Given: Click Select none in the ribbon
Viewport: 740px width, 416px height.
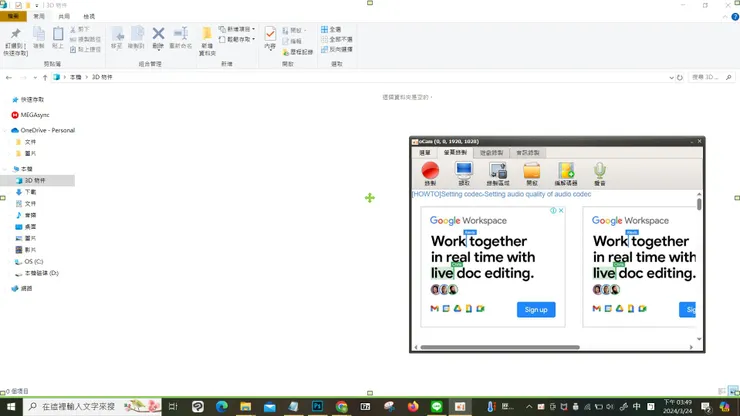Looking at the screenshot, I should point(336,39).
